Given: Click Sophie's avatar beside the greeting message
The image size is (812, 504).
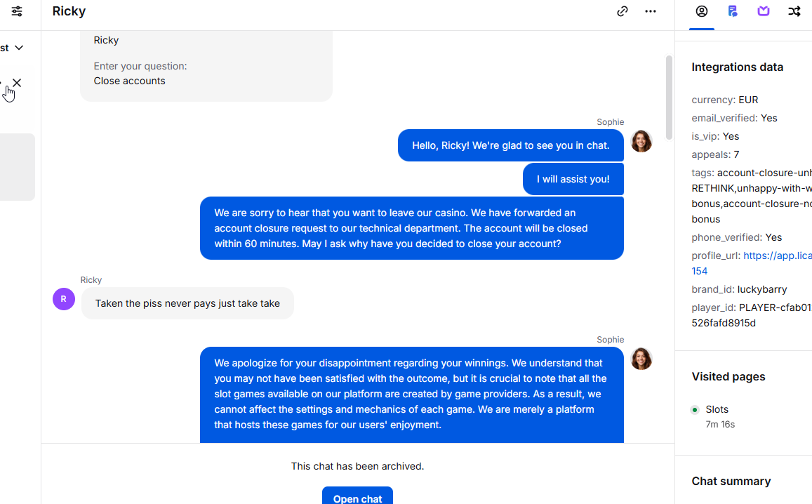Looking at the screenshot, I should [x=641, y=141].
